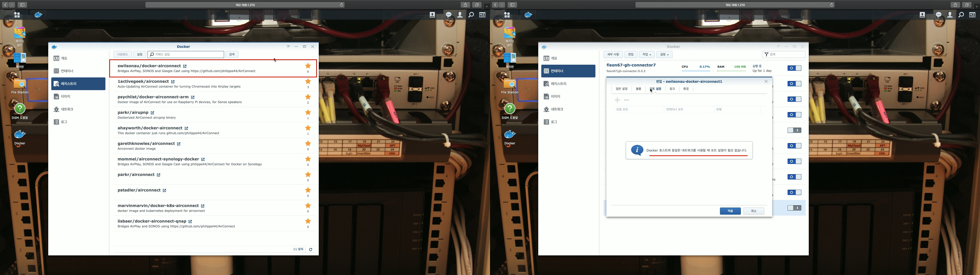Open the 환경 tab in edit dialog

tap(685, 89)
